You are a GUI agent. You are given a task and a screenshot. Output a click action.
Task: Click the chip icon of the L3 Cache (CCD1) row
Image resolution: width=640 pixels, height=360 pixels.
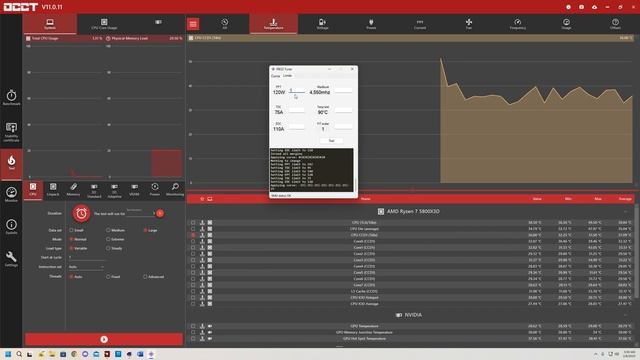[210, 291]
